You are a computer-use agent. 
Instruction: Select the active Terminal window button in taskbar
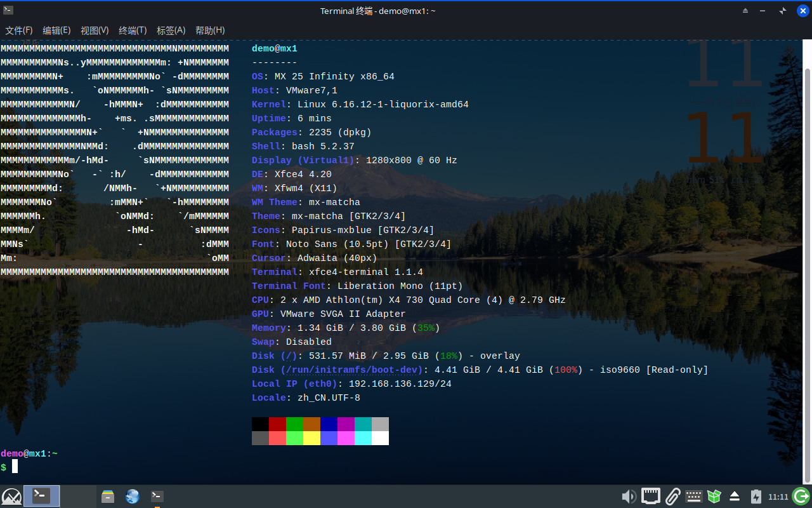click(42, 497)
